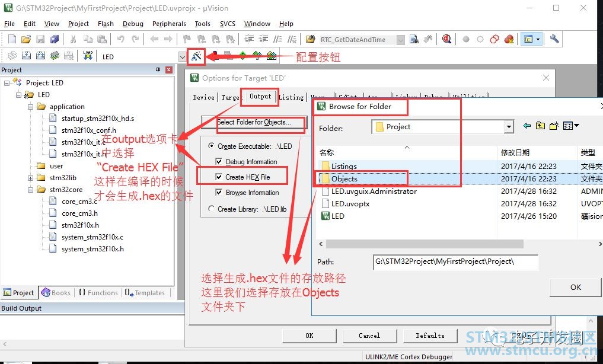Click the Manage run-time environment green diamond icon
The width and height of the screenshot is (603, 364).
click(x=243, y=56)
